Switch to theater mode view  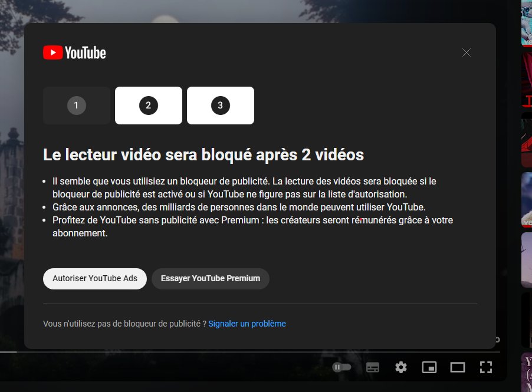(457, 367)
